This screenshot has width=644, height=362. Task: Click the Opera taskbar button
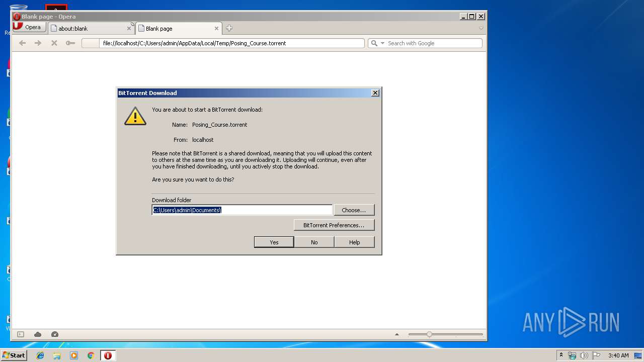pos(108,355)
